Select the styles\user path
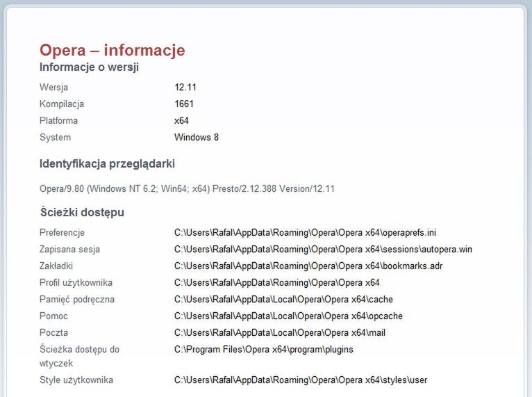 (301, 380)
